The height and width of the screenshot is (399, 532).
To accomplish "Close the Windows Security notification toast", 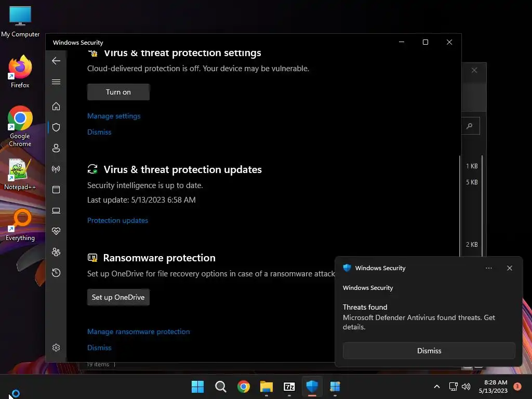I will 509,268.
